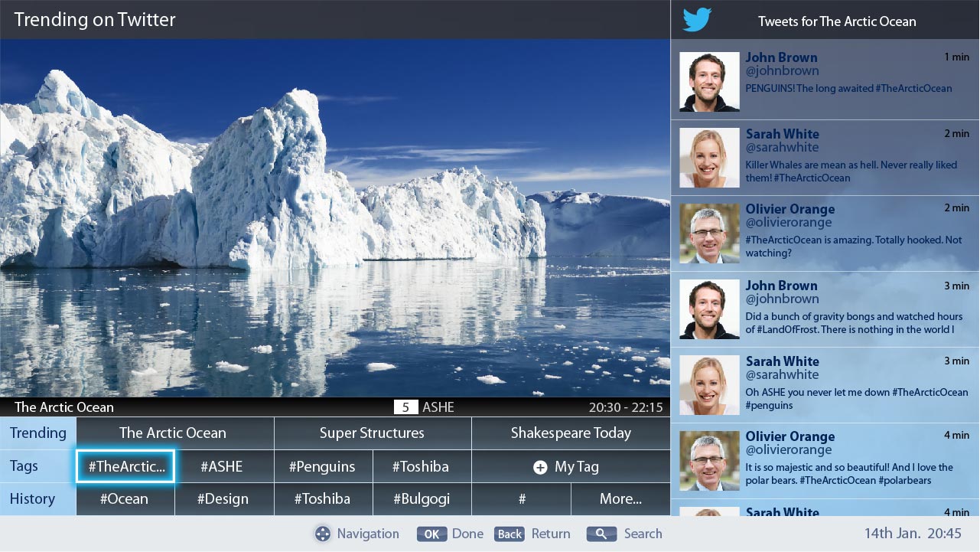980x552 pixels.
Task: Click the Search magnifier icon
Action: coord(601,534)
